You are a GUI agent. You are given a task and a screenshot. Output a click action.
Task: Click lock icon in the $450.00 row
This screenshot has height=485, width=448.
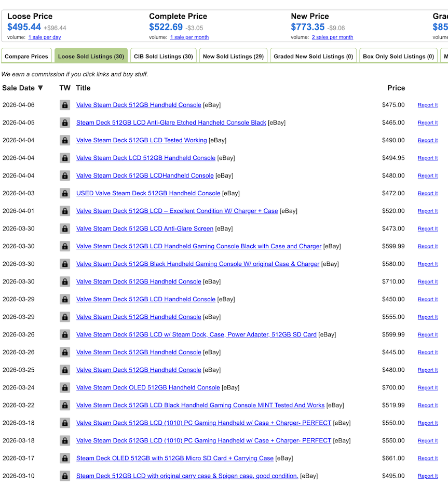[x=64, y=299]
